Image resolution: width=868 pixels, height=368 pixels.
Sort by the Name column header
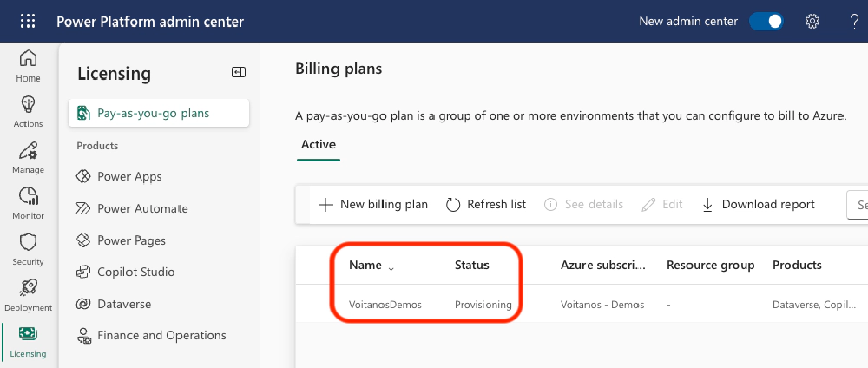pos(372,265)
